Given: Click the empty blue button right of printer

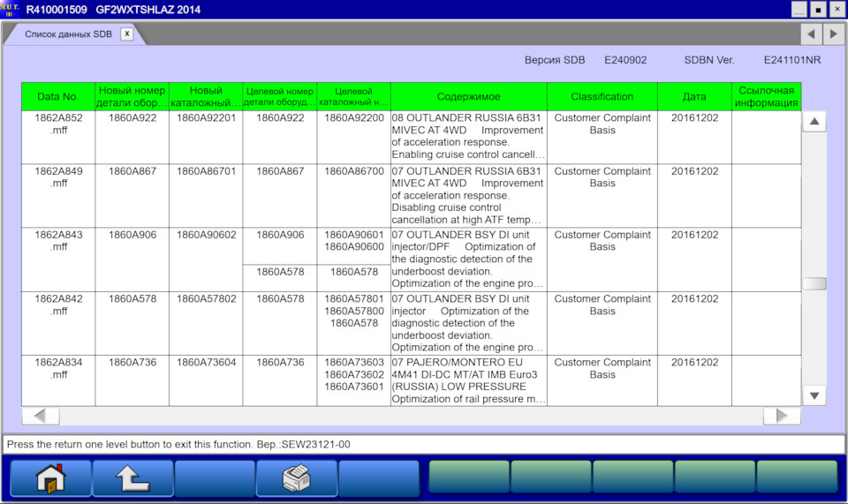Looking at the screenshot, I should [379, 478].
